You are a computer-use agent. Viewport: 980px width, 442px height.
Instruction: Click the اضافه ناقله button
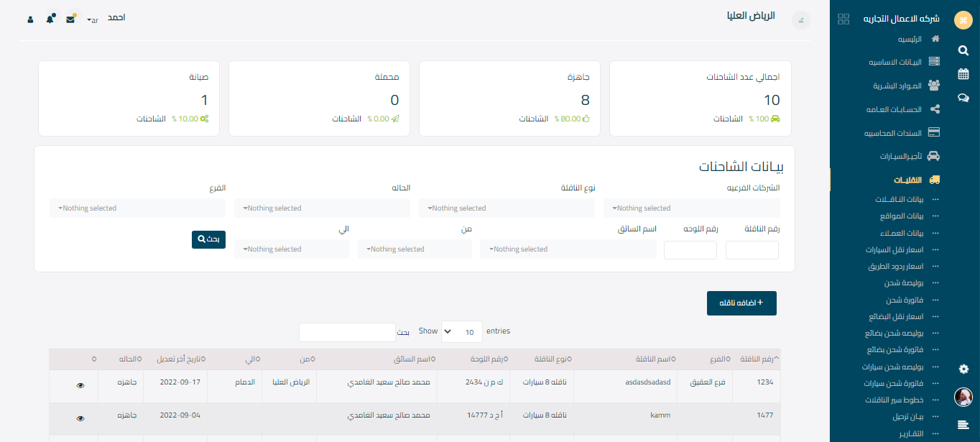[741, 303]
